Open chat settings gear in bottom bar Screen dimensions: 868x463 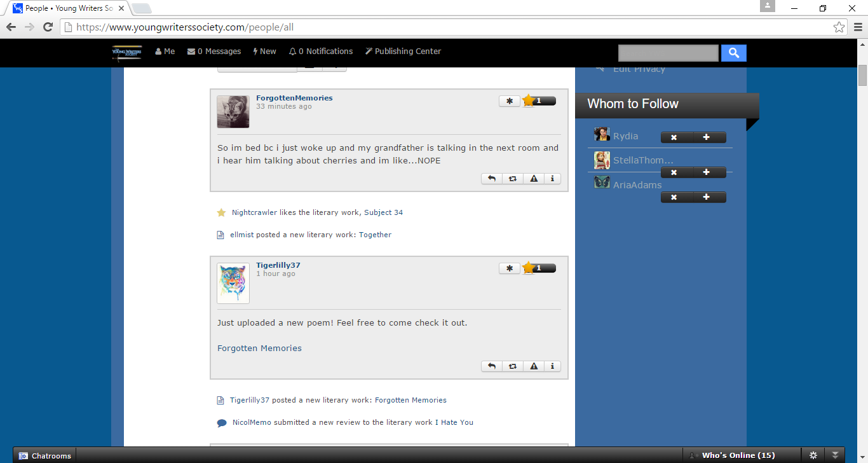click(x=813, y=455)
